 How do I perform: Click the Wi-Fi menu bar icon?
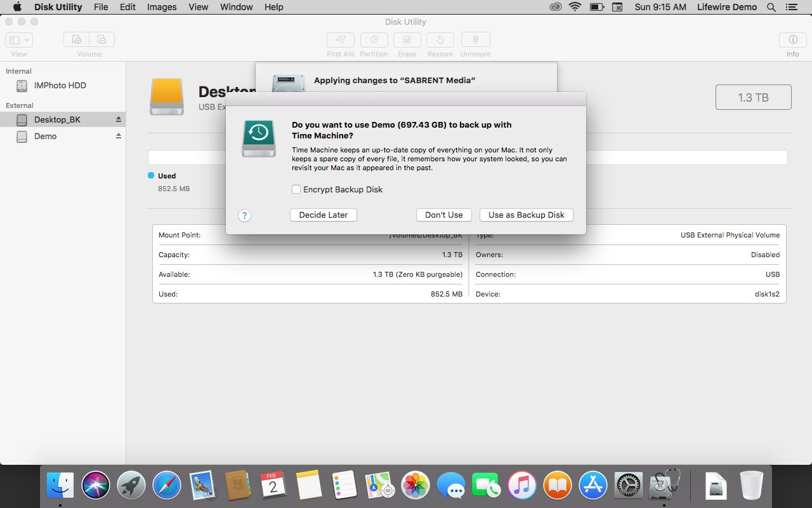575,7
